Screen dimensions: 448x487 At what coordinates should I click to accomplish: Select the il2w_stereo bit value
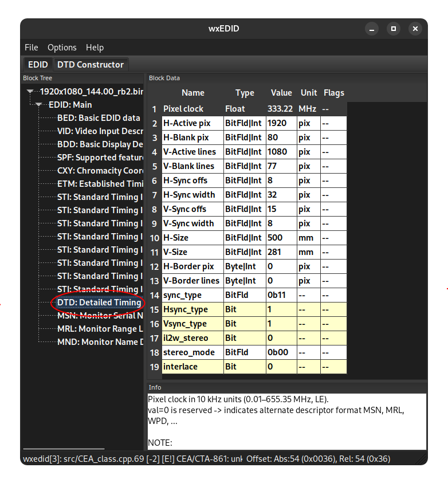(x=281, y=338)
